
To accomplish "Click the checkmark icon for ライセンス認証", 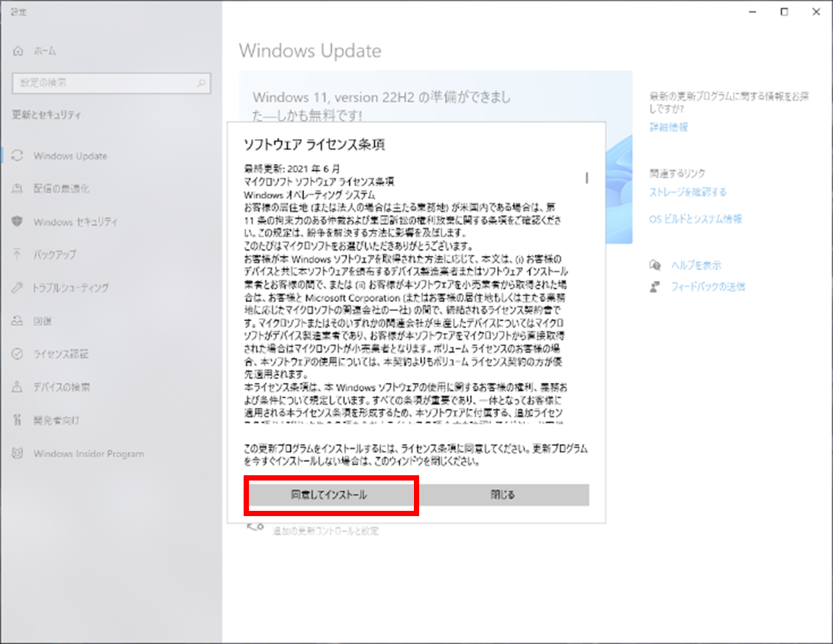I will (x=17, y=353).
